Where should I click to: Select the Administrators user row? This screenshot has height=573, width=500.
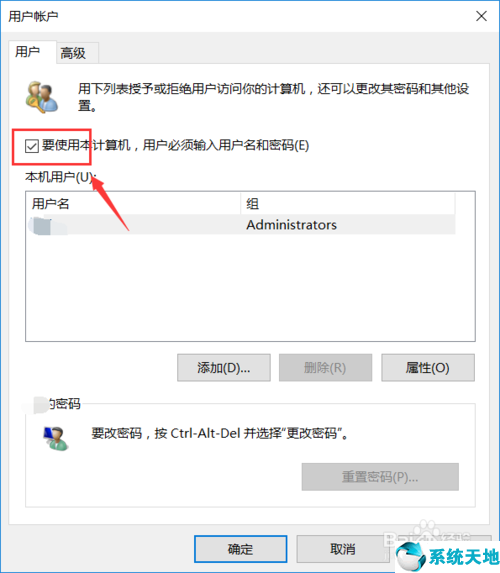[x=241, y=225]
